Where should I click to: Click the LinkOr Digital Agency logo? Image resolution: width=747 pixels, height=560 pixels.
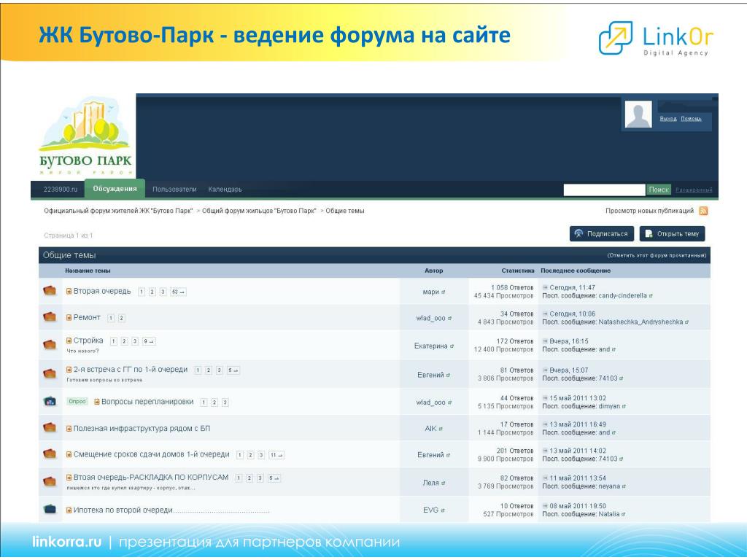click(656, 38)
